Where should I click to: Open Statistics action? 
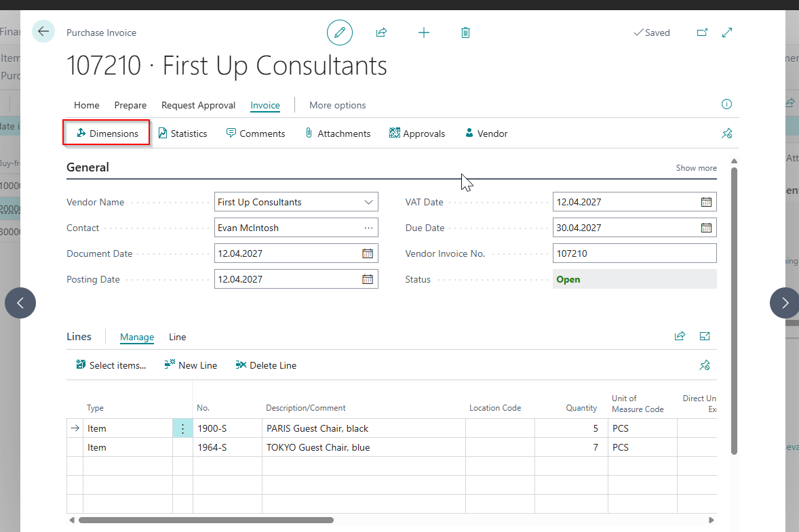(182, 134)
